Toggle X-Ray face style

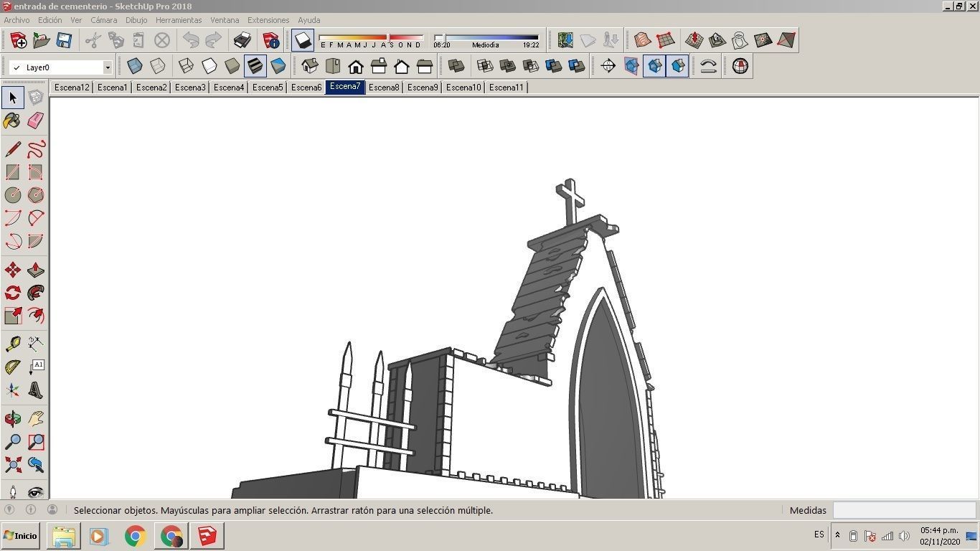pos(135,66)
